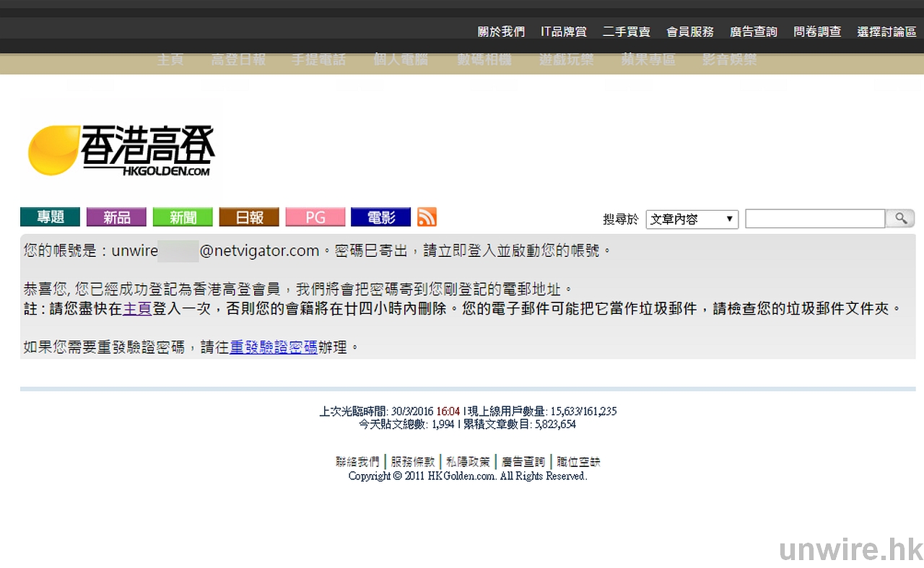Open 關於我們 in top menu

coord(501,32)
